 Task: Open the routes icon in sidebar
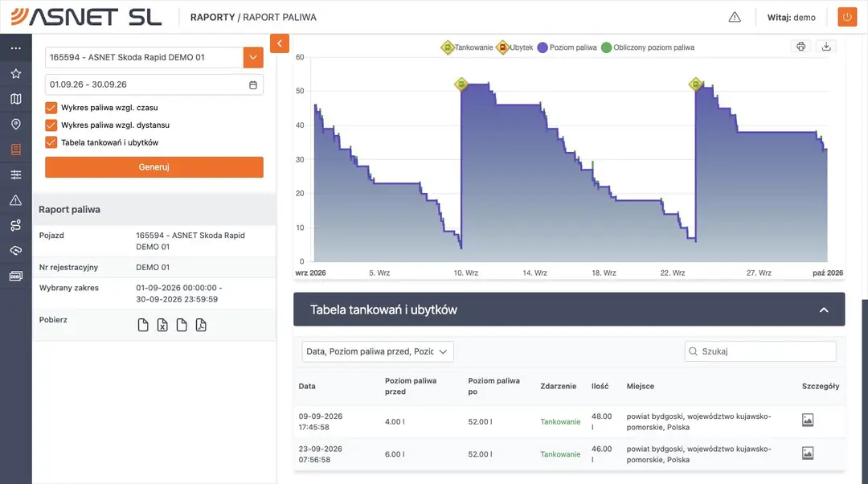(16, 225)
